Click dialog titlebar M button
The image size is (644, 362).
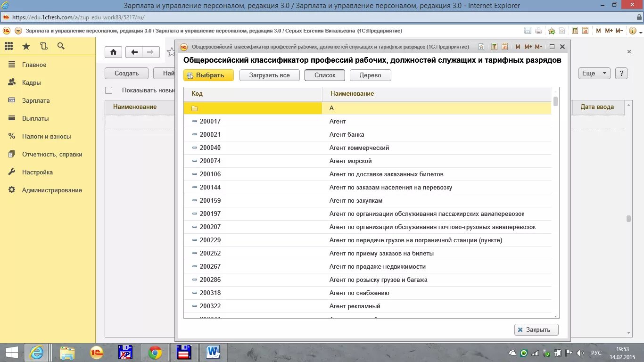click(518, 47)
